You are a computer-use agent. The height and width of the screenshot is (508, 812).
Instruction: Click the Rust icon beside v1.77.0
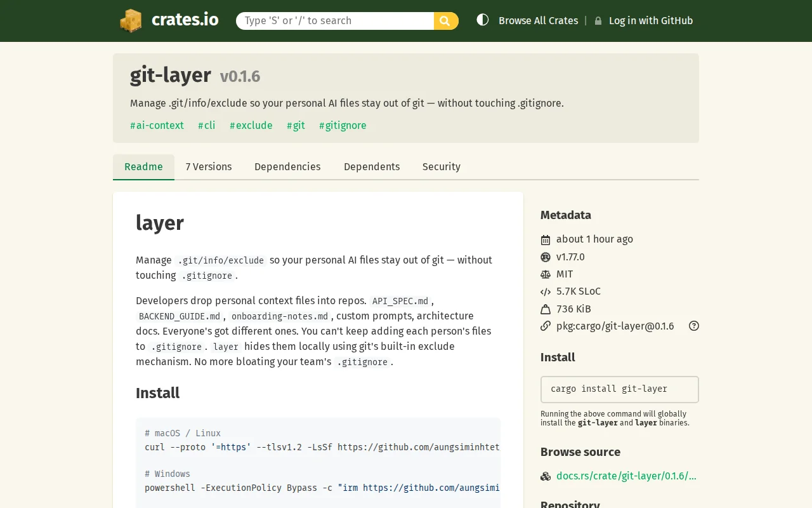click(546, 257)
